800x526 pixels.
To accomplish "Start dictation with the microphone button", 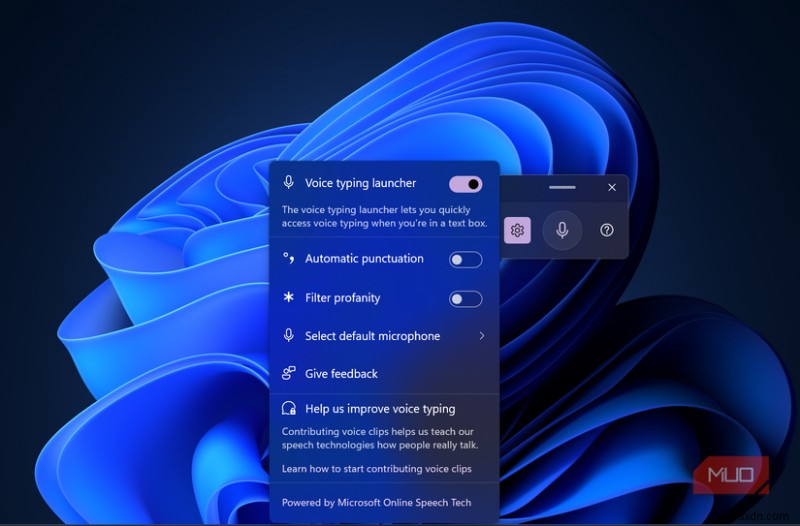I will (562, 230).
